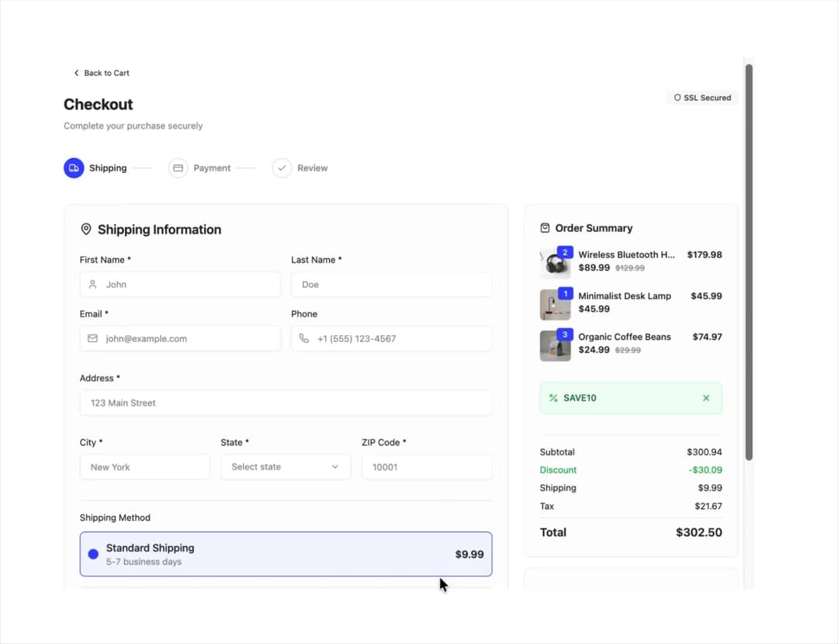
Task: Click the SSL Secured shield badge
Action: click(701, 98)
